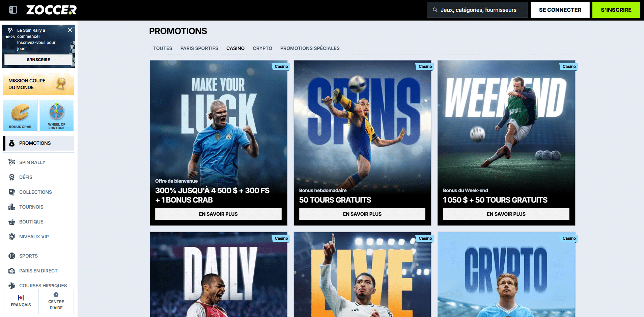
Task: Open Tournois in the sidebar
Action: pos(31,207)
